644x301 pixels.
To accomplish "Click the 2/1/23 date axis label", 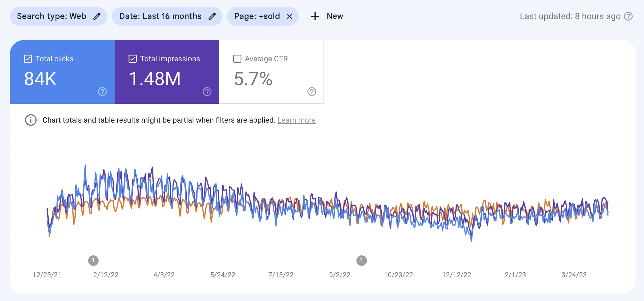I will click(x=515, y=275).
